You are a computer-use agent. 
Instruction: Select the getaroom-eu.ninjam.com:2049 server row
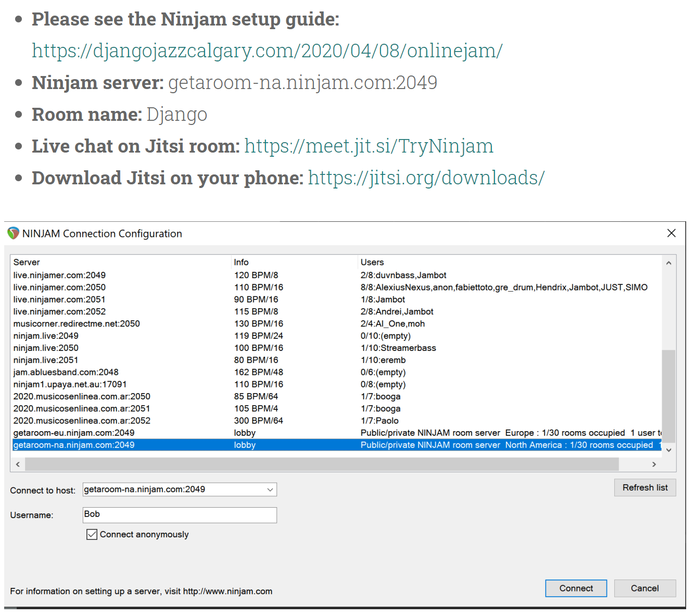click(74, 433)
